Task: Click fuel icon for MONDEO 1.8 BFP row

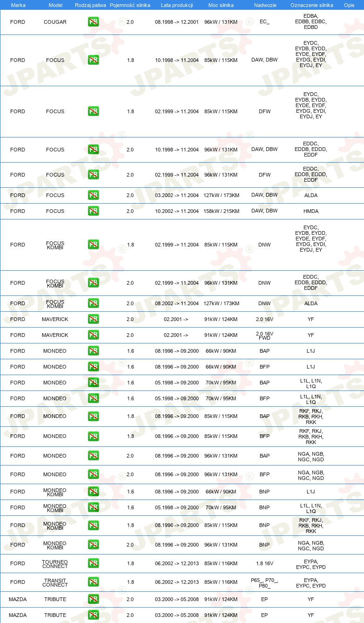Action: [94, 436]
